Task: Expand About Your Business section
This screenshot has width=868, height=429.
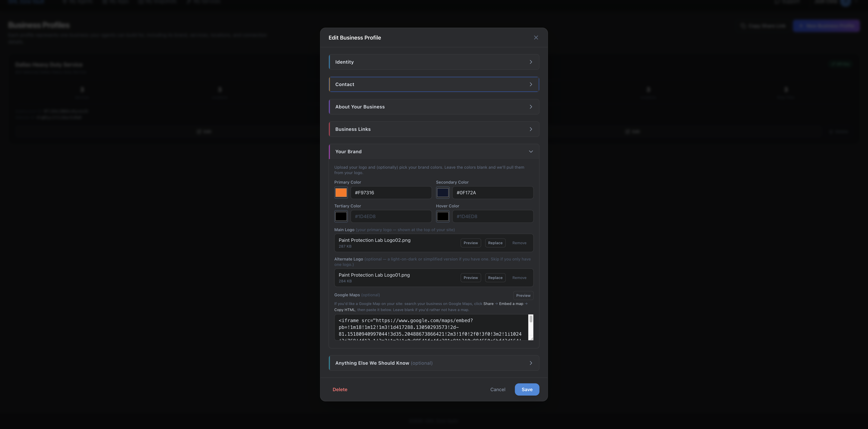Action: tap(434, 107)
